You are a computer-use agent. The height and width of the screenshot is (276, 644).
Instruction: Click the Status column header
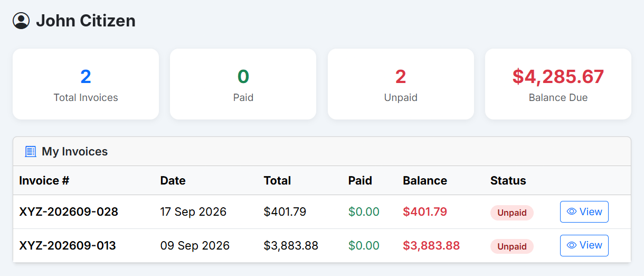pyautogui.click(x=508, y=181)
